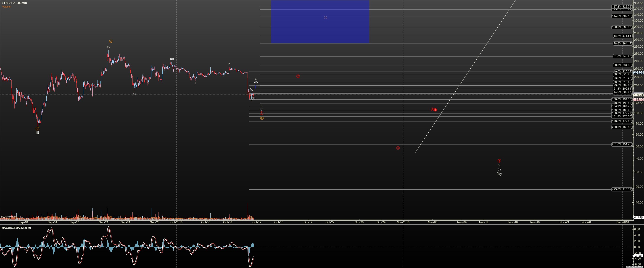Click the 100.0%(288.93) Fibonacci label

621,27
